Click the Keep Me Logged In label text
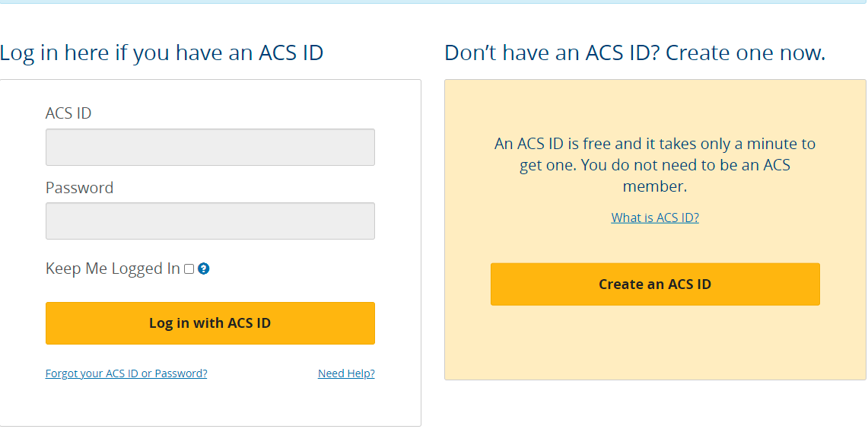This screenshot has width=868, height=429. click(113, 269)
